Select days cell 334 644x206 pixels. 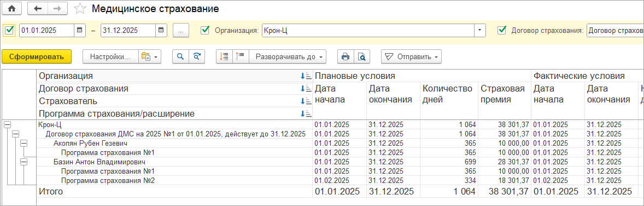[449, 180]
